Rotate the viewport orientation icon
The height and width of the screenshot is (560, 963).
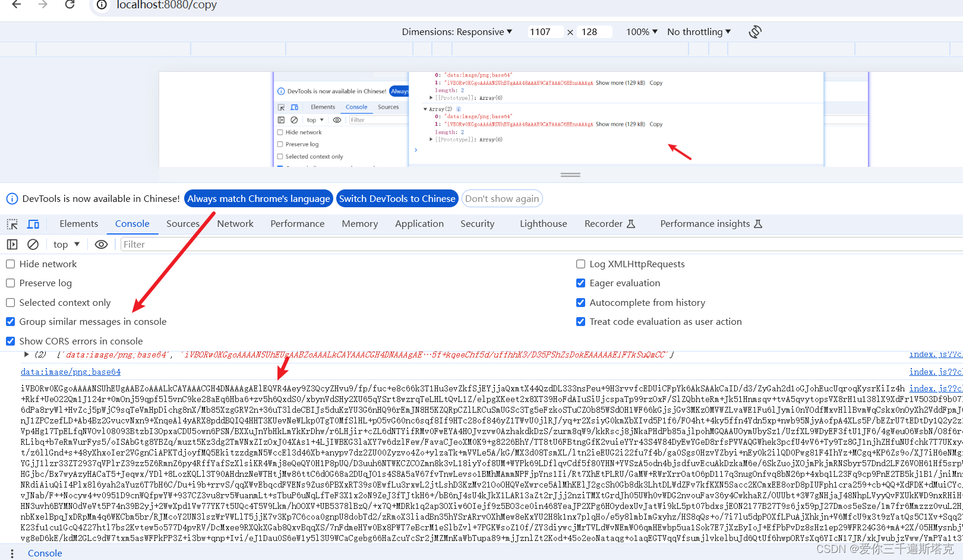click(755, 31)
